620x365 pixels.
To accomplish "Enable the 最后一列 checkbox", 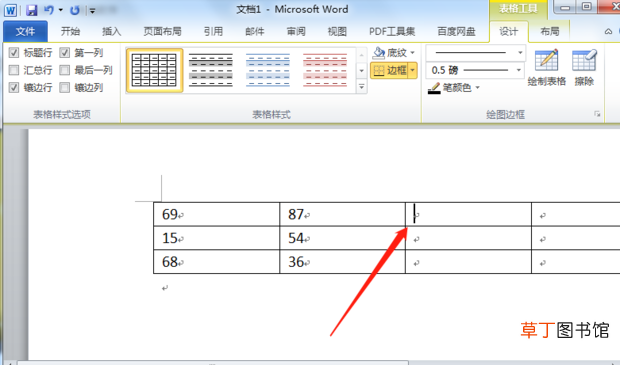I will point(64,70).
